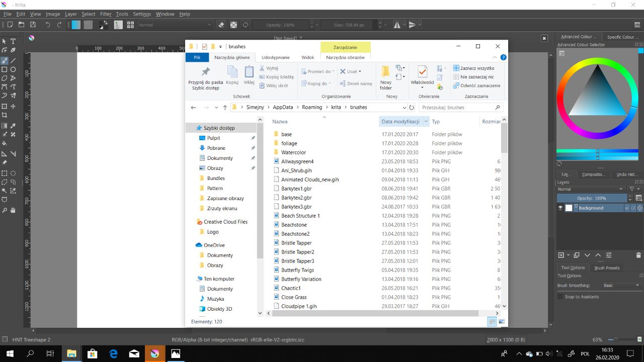Open Krita's Layer menu
644x362 pixels.
(x=71, y=14)
